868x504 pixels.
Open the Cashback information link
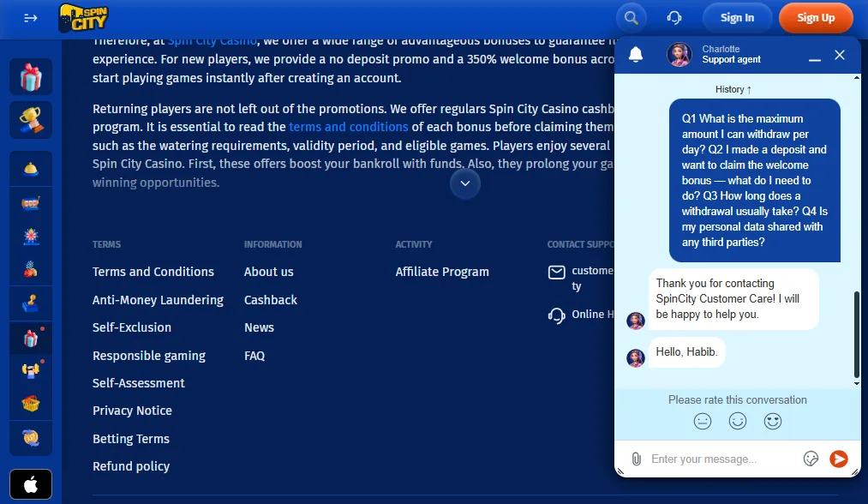[x=270, y=300]
